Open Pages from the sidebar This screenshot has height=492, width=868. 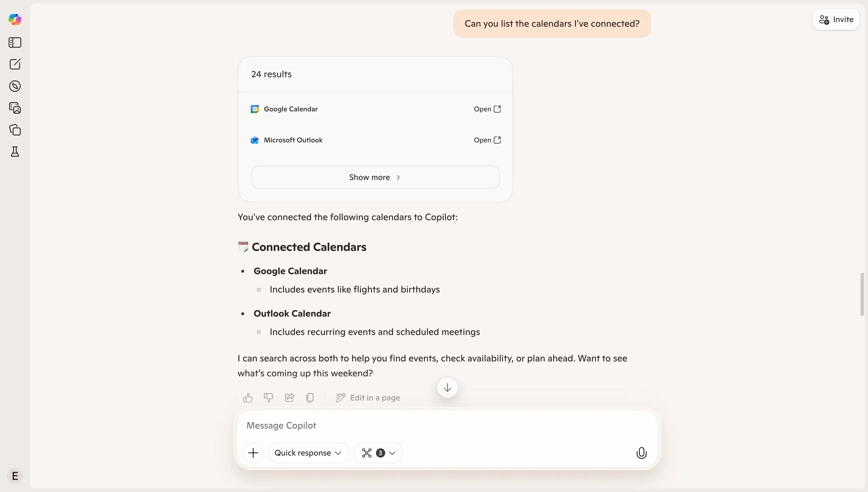15,130
